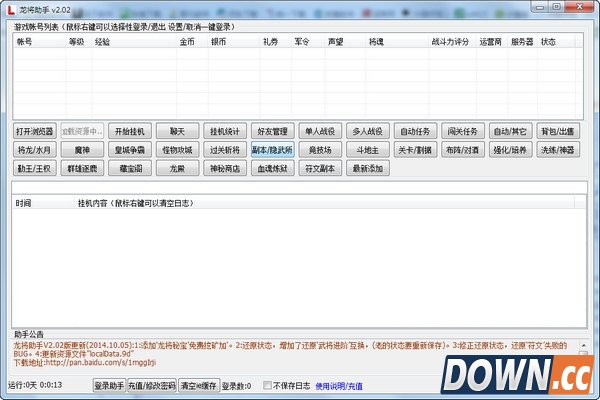Click the 服务器 column header
Image resolution: width=600 pixels, height=400 pixels.
click(x=522, y=42)
